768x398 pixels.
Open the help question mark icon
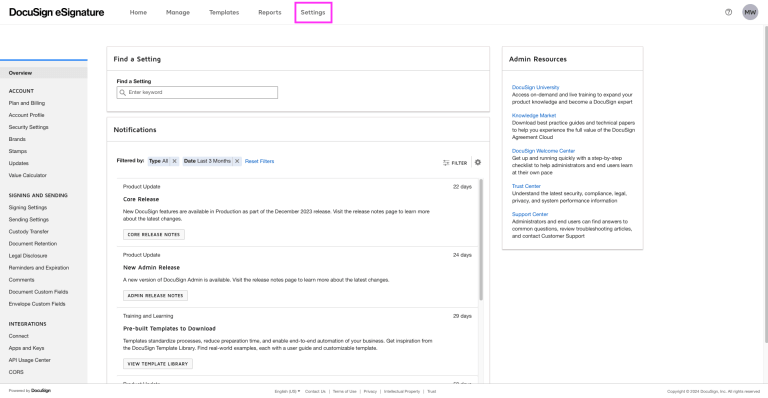coord(728,12)
